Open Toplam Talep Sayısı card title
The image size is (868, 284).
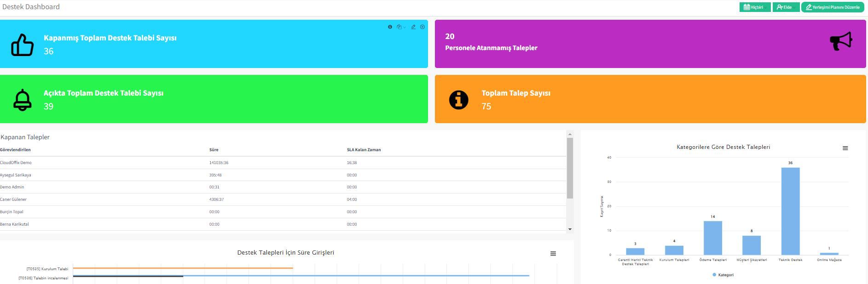click(x=516, y=93)
